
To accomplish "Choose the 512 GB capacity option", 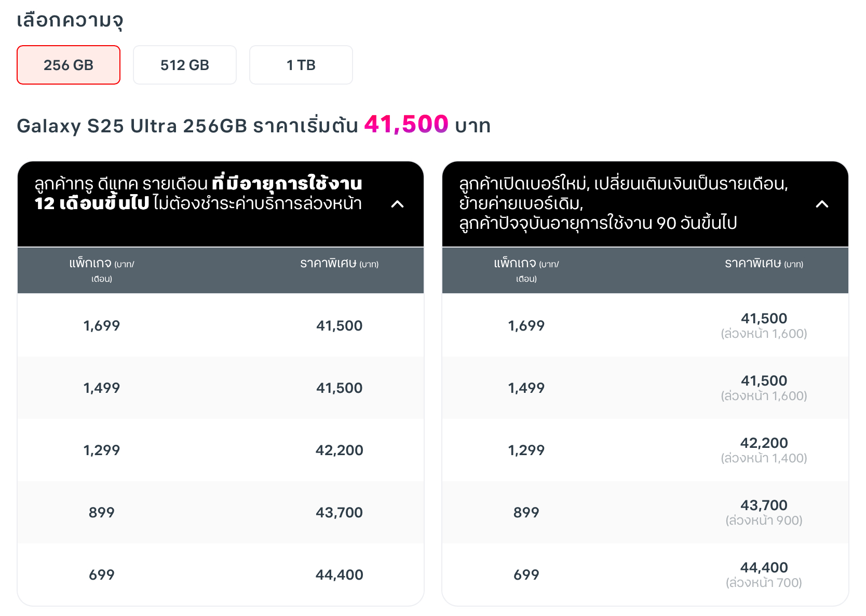I will (185, 65).
